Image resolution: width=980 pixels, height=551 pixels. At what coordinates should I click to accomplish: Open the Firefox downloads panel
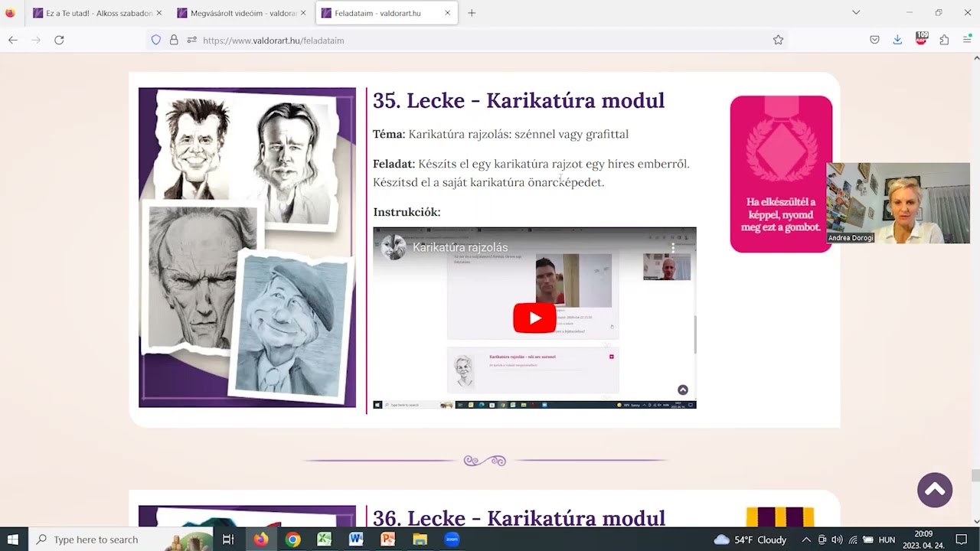coord(897,40)
